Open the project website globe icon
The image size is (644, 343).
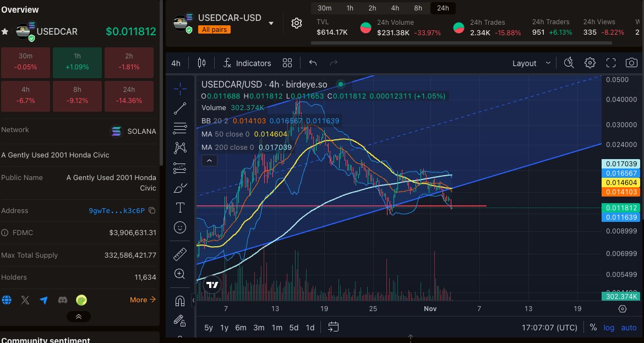(7, 300)
